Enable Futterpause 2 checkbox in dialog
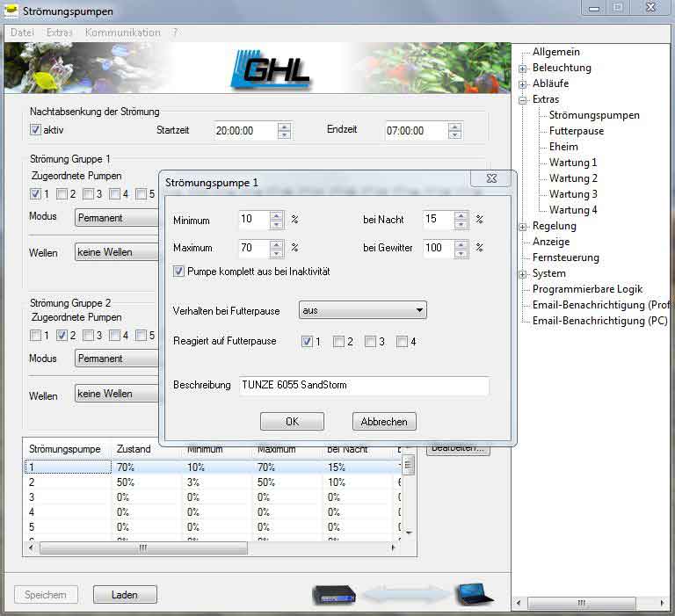Screen dimensions: 675x616 point(339,342)
